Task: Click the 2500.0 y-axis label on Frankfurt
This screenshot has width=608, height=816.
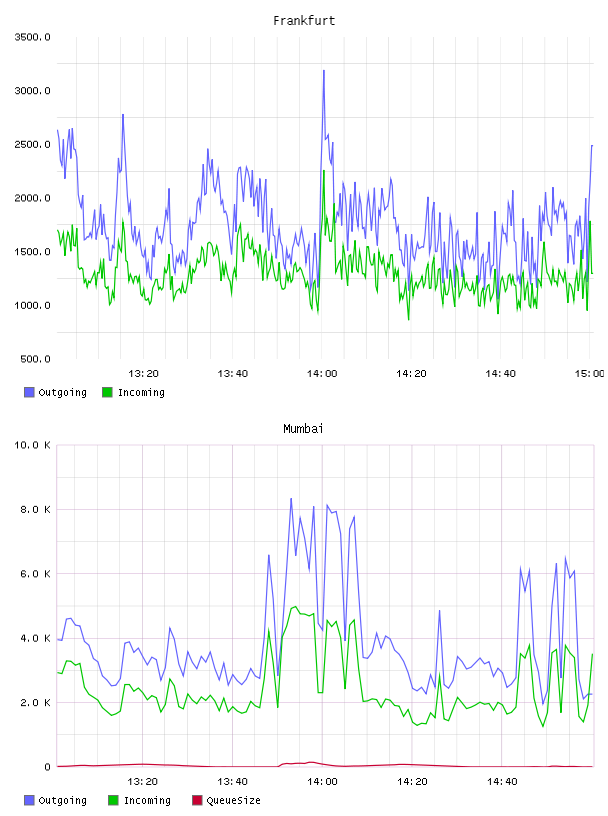Action: (x=32, y=144)
